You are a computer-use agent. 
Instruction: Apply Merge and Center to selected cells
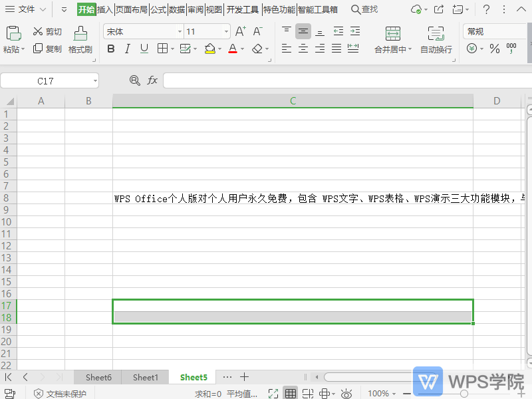tap(392, 39)
